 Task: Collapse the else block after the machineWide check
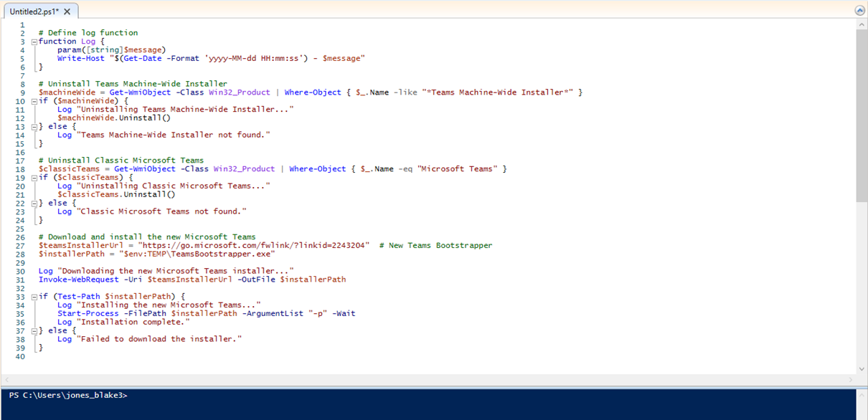click(34, 125)
